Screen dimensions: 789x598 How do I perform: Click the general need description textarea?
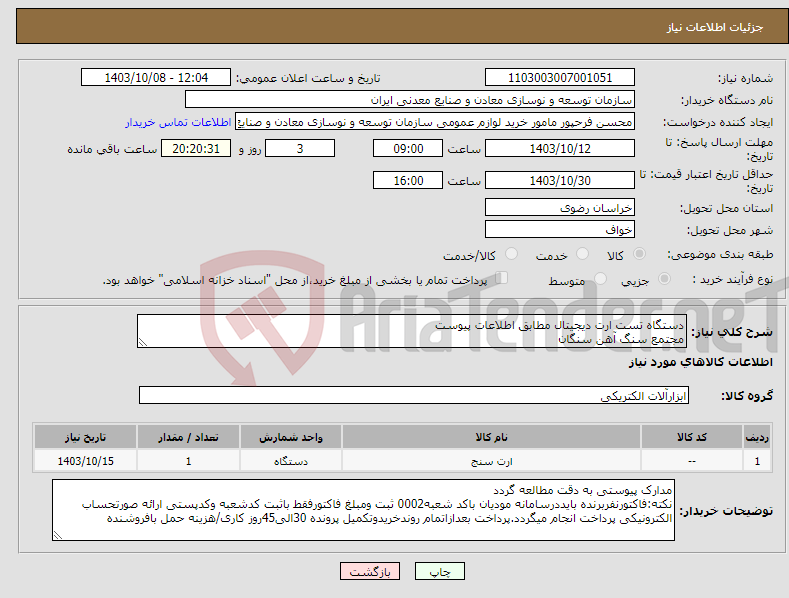click(412, 331)
